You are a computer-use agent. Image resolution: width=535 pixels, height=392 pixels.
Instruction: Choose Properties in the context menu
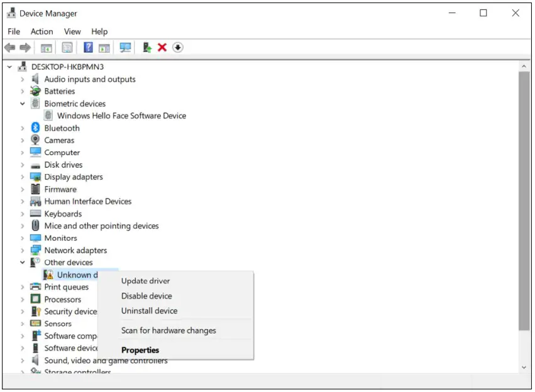pos(140,350)
